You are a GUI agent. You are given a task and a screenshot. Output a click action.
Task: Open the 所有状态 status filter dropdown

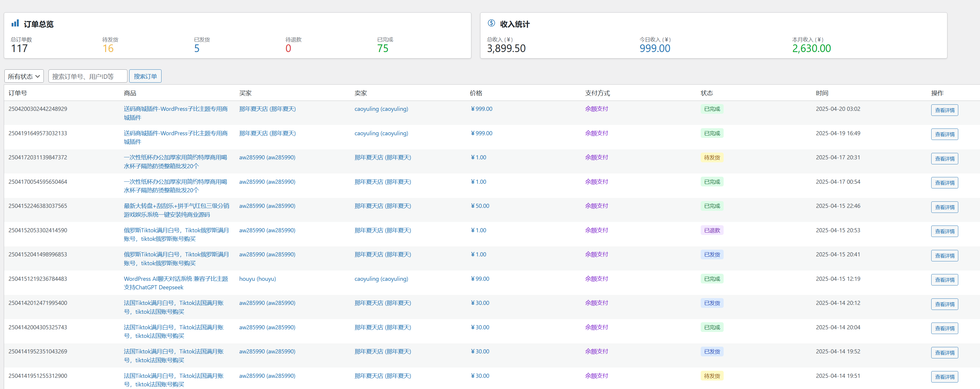[x=24, y=76]
